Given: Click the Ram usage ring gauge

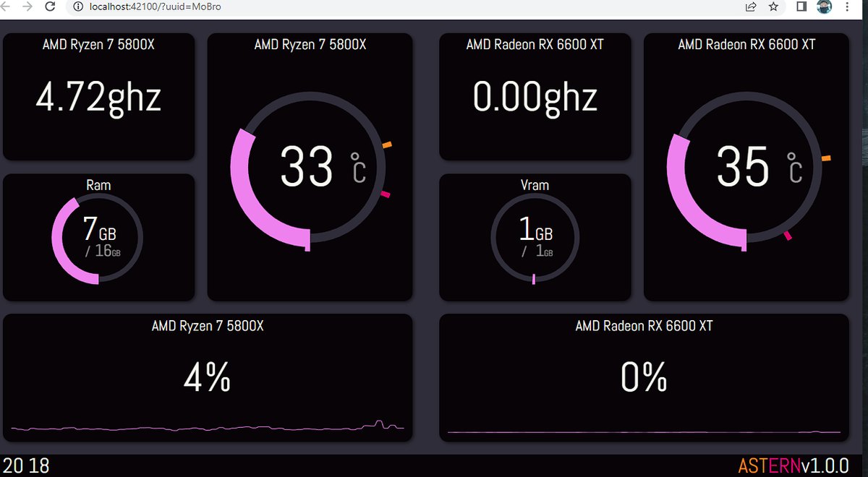Looking at the screenshot, I should 98,239.
